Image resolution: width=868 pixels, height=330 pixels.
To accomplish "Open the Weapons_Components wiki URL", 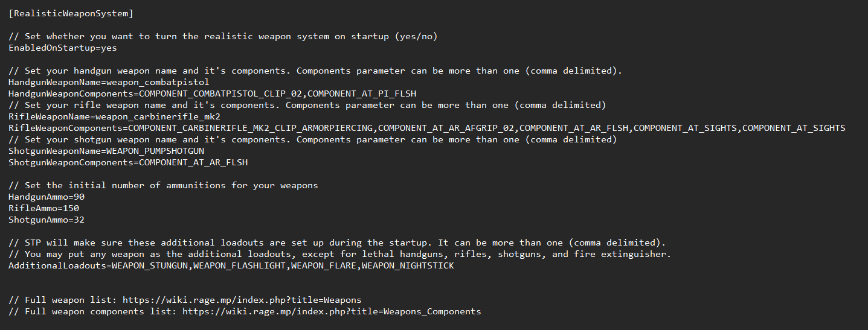I will (332, 311).
